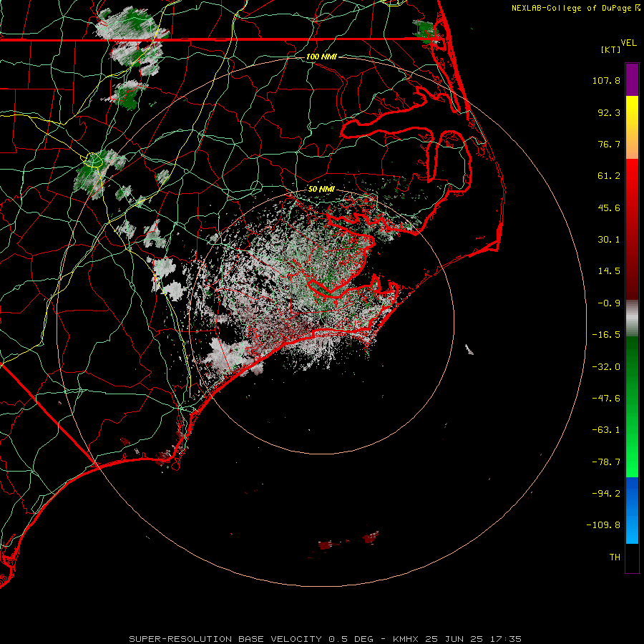Click the KMHX station identifier in caption
Viewport: 644px width, 644px height.
[406, 639]
